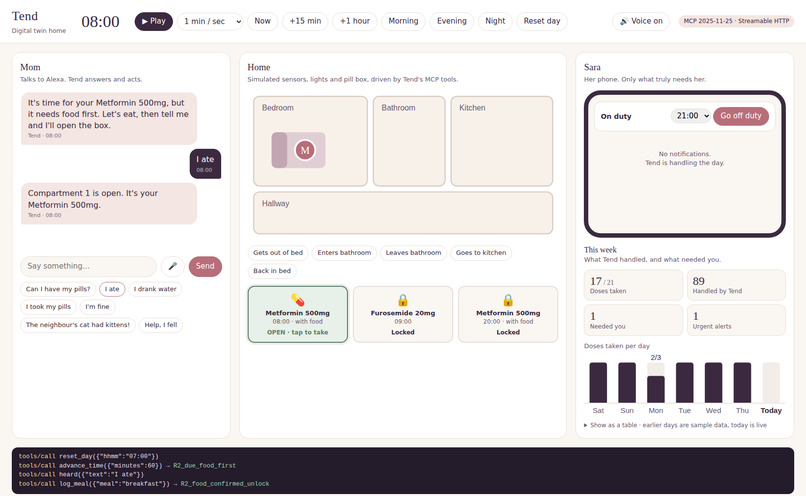The image size is (806, 496).
Task: Toggle the Voice on button
Action: click(x=641, y=21)
